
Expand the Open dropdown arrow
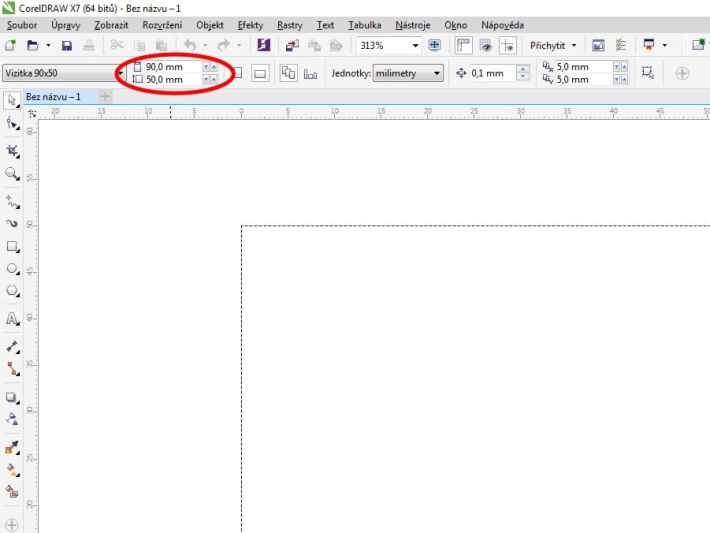pyautogui.click(x=48, y=45)
